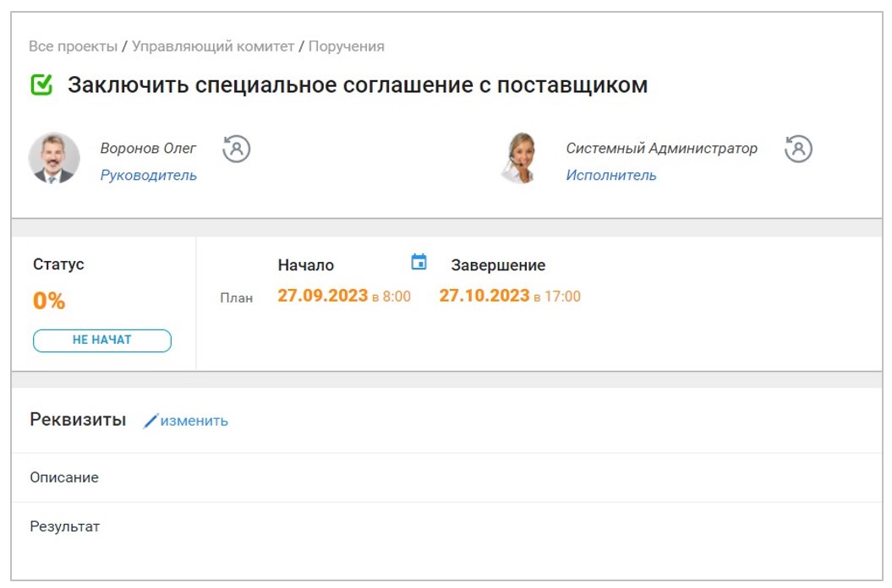This screenshot has height=588, width=892.
Task: Open 'Управляющий комитет' breadcrumb link
Action: pos(213,46)
